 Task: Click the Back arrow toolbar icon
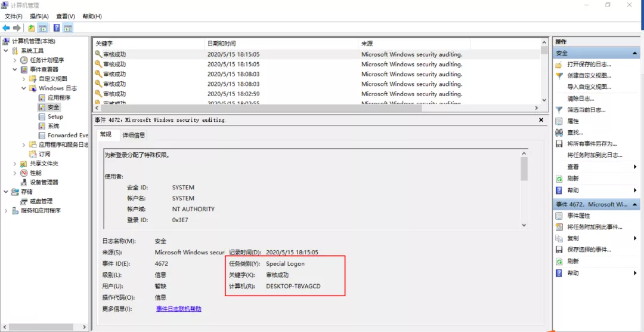(x=6, y=28)
